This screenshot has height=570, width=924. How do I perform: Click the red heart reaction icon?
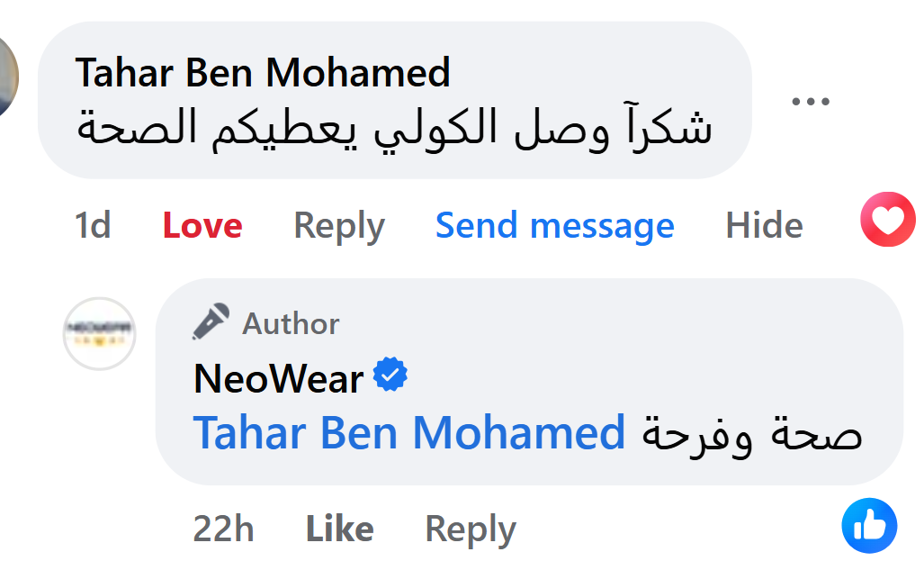pyautogui.click(x=887, y=221)
